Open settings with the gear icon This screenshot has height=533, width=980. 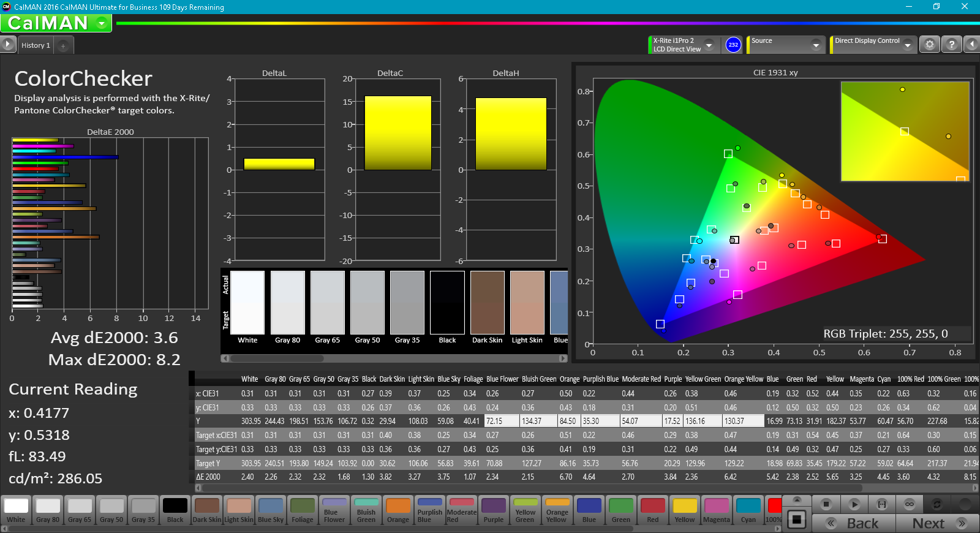[930, 45]
